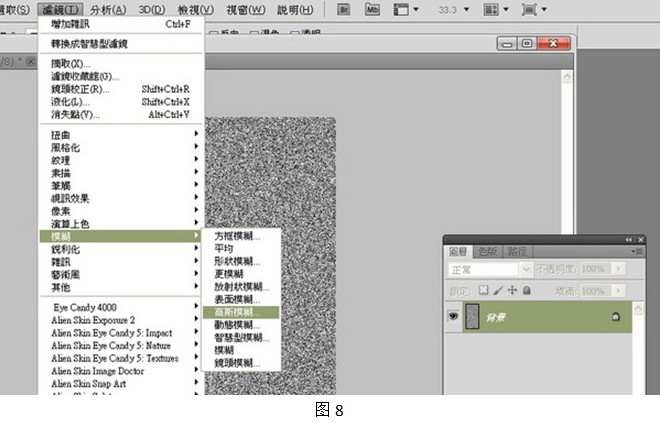Open 濾鏡收藏館(G)... filter gallery
This screenshot has height=423, width=660.
click(121, 76)
